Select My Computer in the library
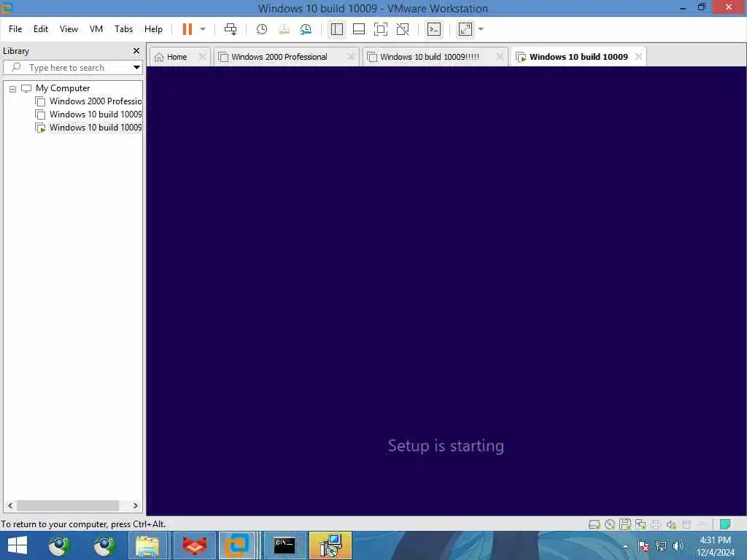The width and height of the screenshot is (747, 560). tap(63, 88)
